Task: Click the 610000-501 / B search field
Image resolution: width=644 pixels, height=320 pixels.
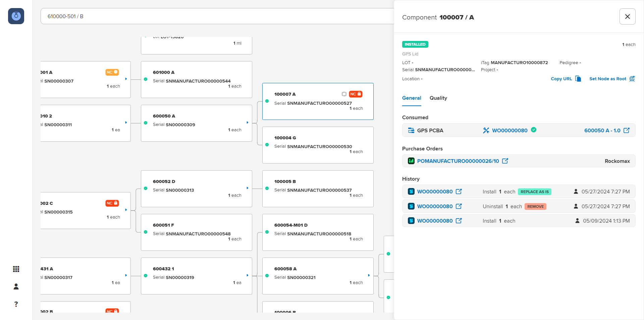Action: (x=215, y=16)
